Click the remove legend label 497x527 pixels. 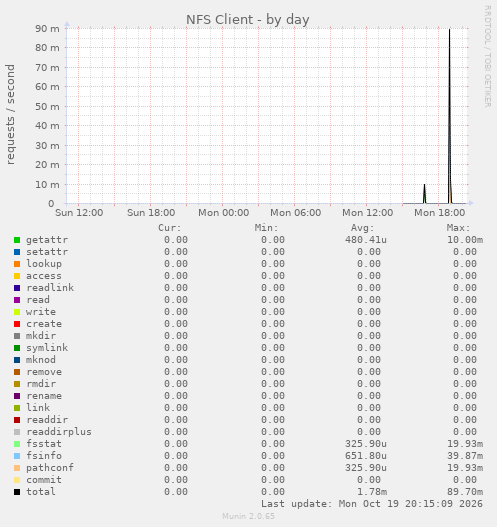(x=44, y=372)
